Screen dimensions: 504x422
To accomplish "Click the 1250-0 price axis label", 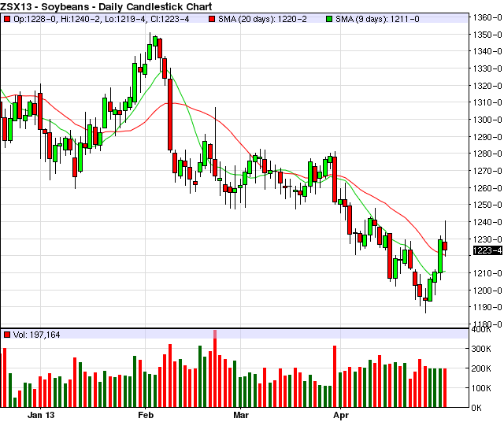I will pos(488,205).
